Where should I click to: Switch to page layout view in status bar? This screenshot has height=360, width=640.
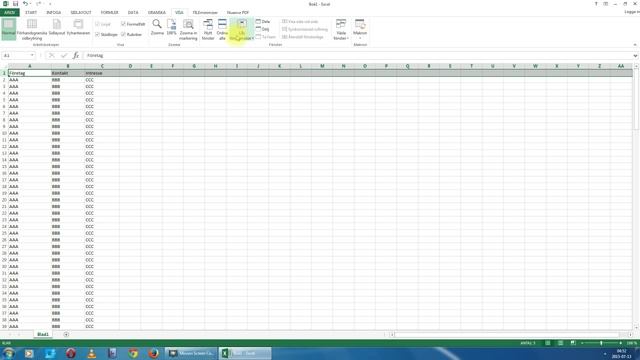[560, 343]
